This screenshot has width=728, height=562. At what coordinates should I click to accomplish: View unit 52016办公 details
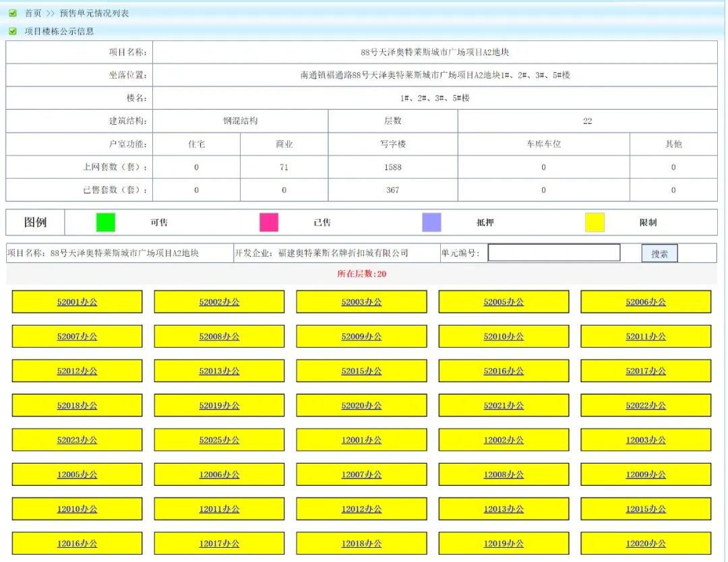[x=504, y=371]
